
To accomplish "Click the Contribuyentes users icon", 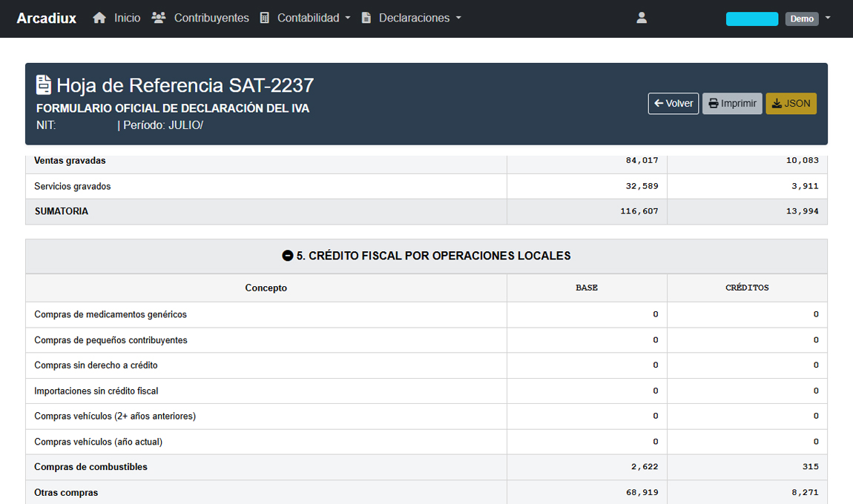I will (158, 18).
